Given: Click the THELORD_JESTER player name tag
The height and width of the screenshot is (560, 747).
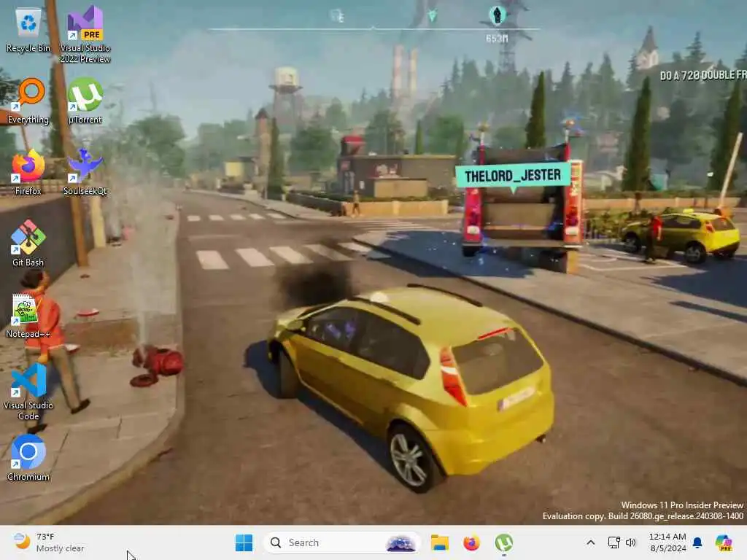Looking at the screenshot, I should pyautogui.click(x=513, y=176).
